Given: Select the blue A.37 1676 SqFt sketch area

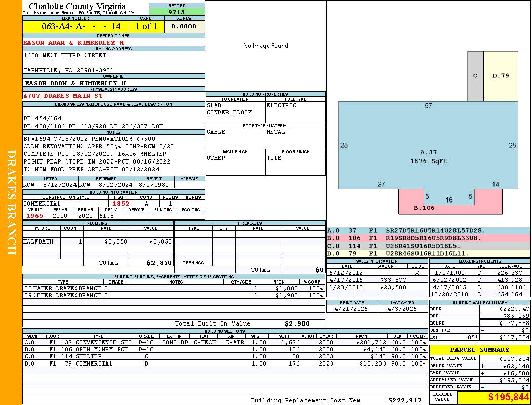Looking at the screenshot, I should click(428, 152).
